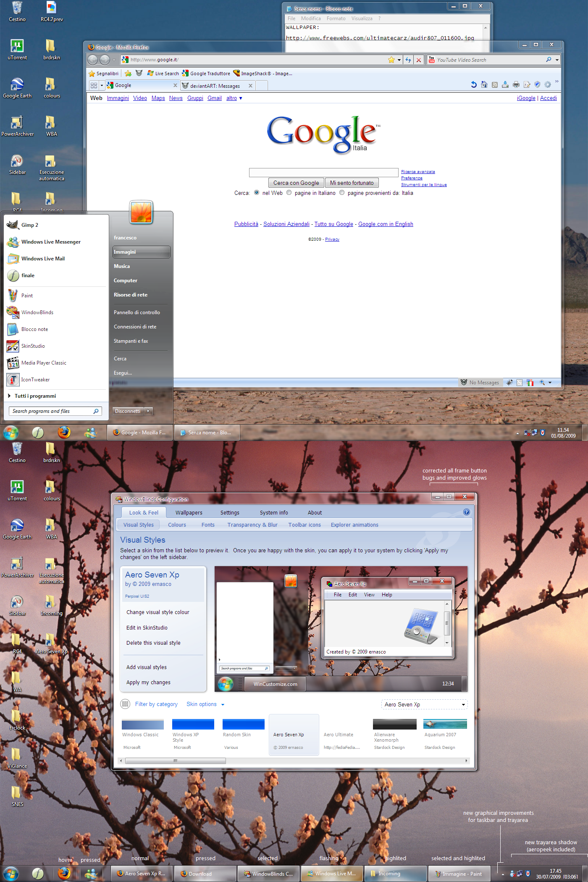Go to the Firefox home page icon
Screen dimensions: 588x882
point(484,84)
